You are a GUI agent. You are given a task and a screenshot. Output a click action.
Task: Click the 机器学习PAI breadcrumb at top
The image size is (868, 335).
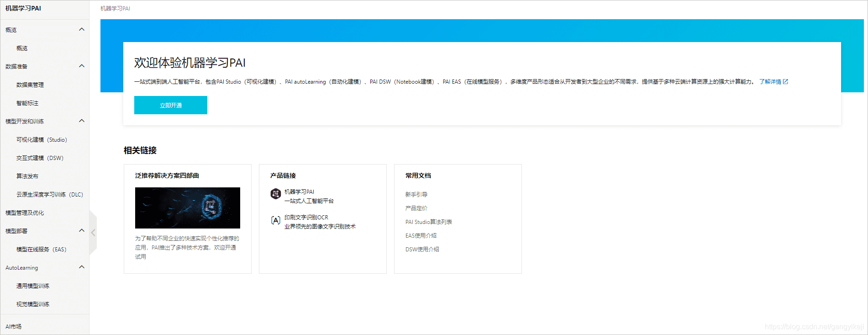[x=115, y=9]
